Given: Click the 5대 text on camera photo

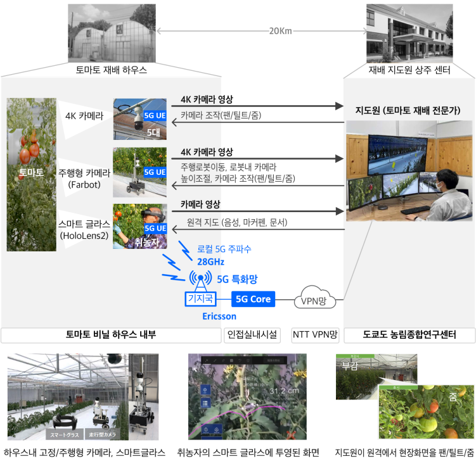Looking at the screenshot, I should click(x=153, y=132).
